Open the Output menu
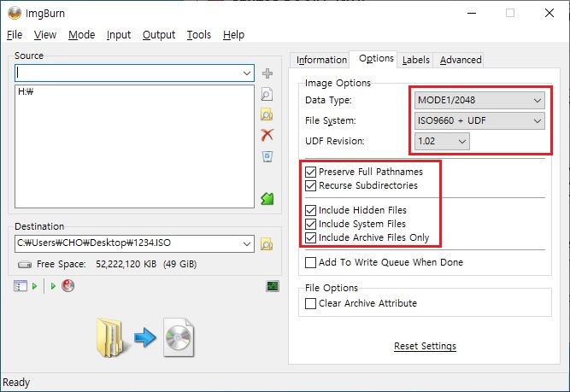 [159, 35]
